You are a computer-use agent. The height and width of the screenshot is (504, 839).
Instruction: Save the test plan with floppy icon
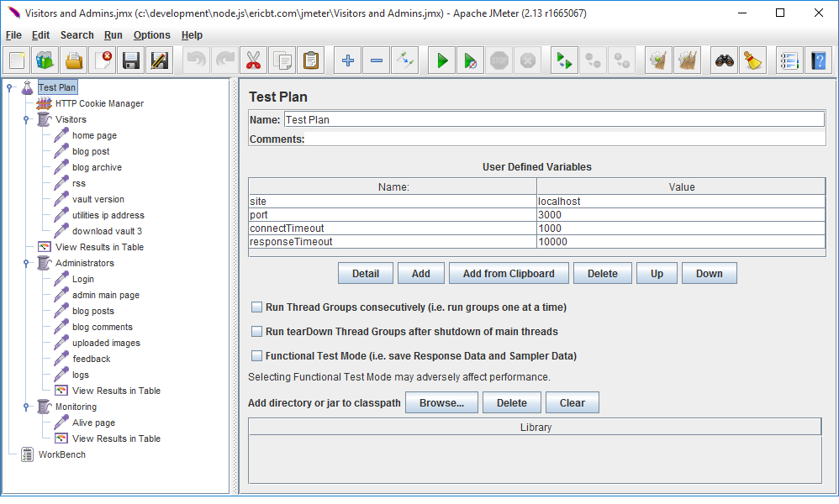pos(131,60)
